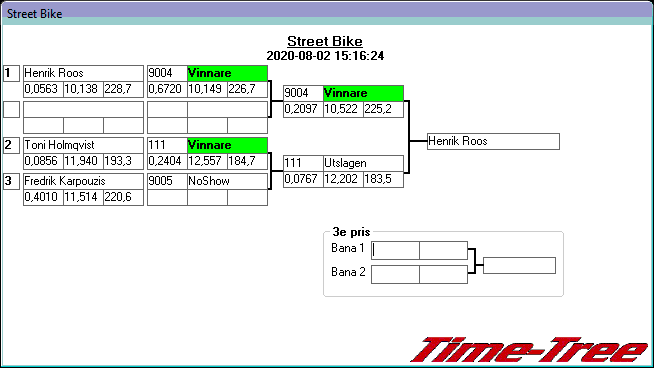Click the green Vinnare cell beside 111
654x368 pixels.
pos(227,145)
